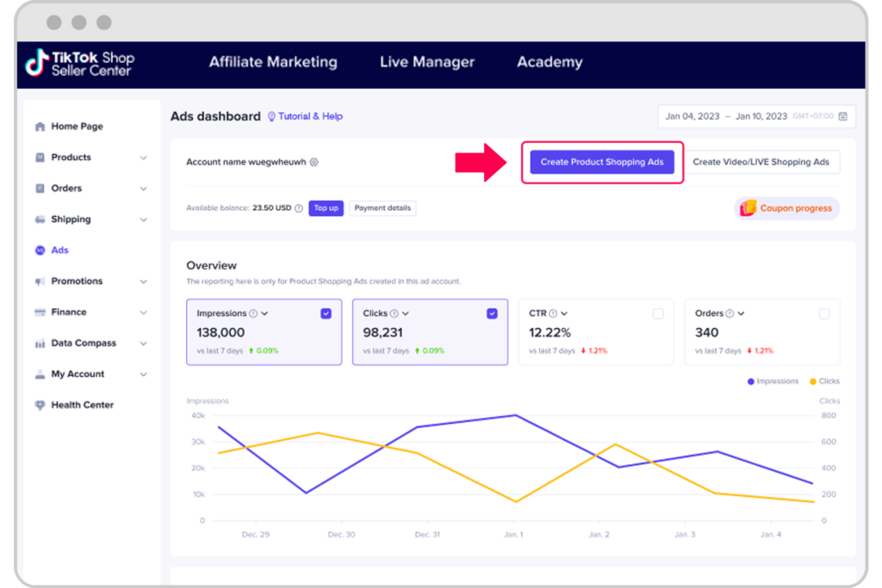Click the settings icon beside account name
Screen dimensions: 882x588
[314, 162]
